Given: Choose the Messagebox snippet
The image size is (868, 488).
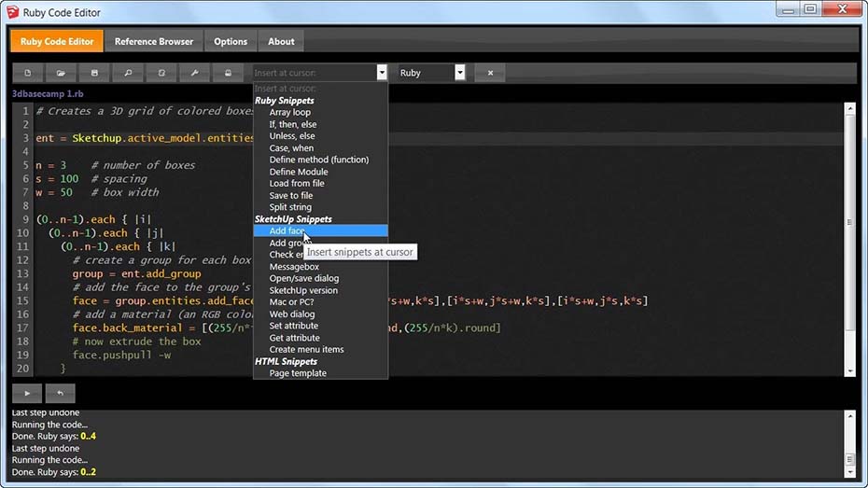Looking at the screenshot, I should [294, 267].
